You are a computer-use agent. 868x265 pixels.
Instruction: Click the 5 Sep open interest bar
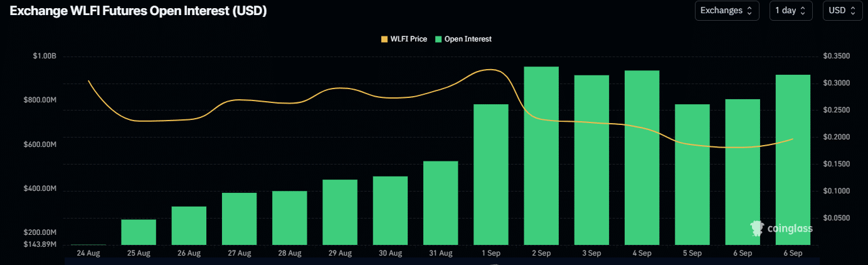coord(692,175)
